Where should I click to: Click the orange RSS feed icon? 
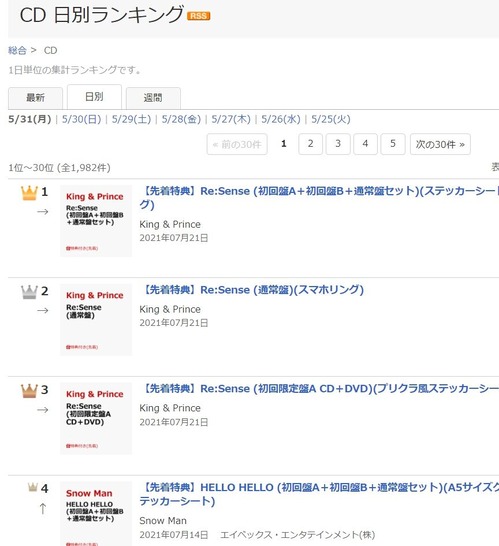click(x=198, y=16)
